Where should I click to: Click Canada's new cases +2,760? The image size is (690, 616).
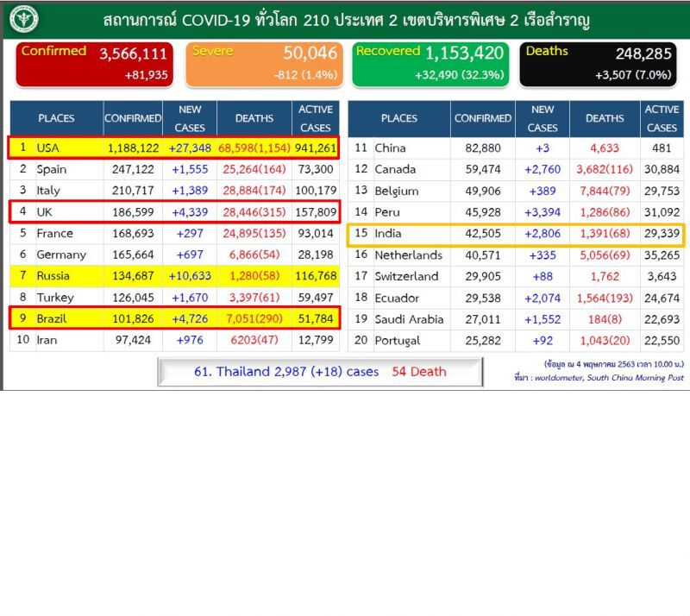(x=543, y=169)
